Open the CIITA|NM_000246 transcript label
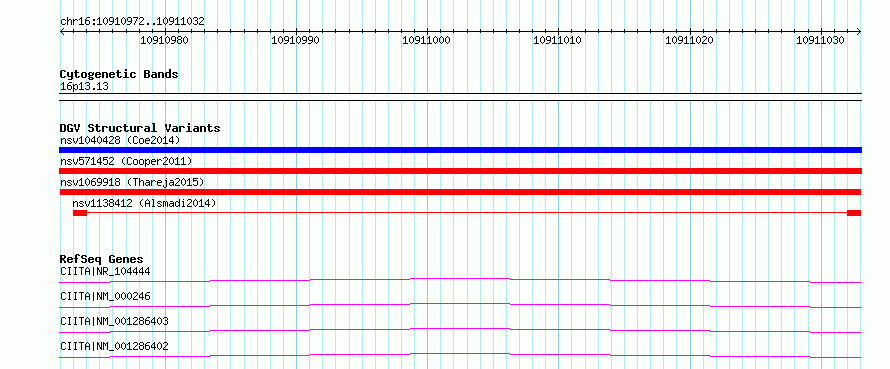 (105, 296)
